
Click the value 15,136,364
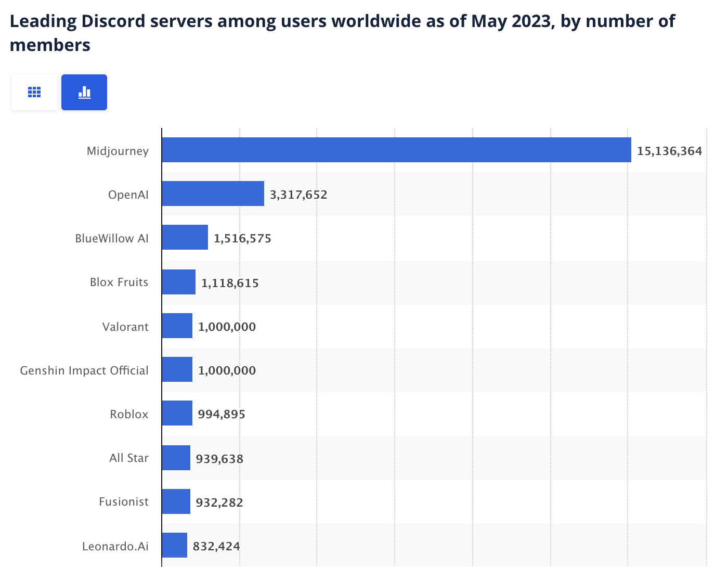[670, 151]
